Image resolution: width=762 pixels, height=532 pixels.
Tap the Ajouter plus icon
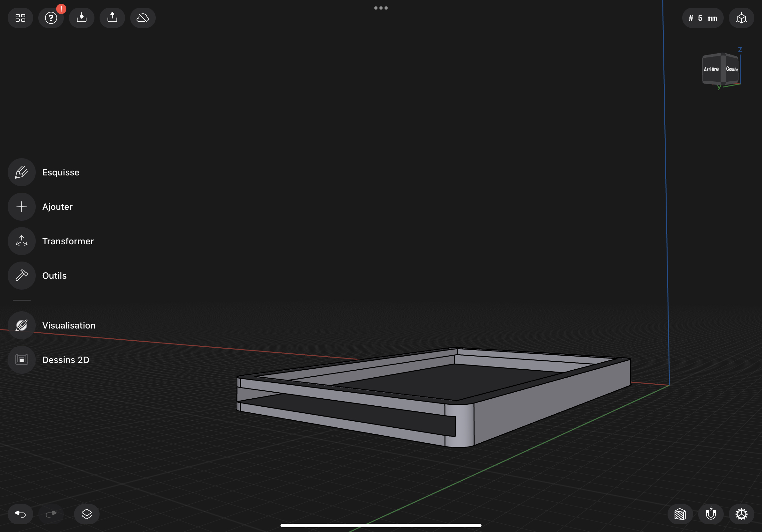[22, 207]
